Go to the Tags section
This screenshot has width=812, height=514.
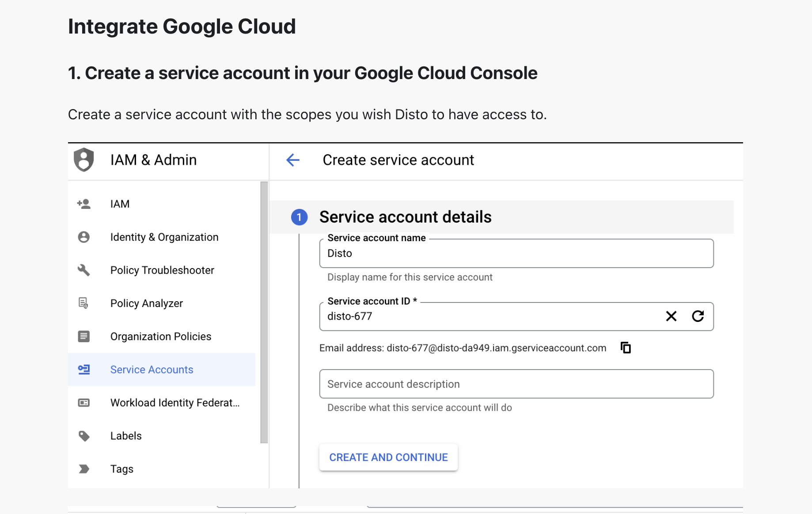121,469
